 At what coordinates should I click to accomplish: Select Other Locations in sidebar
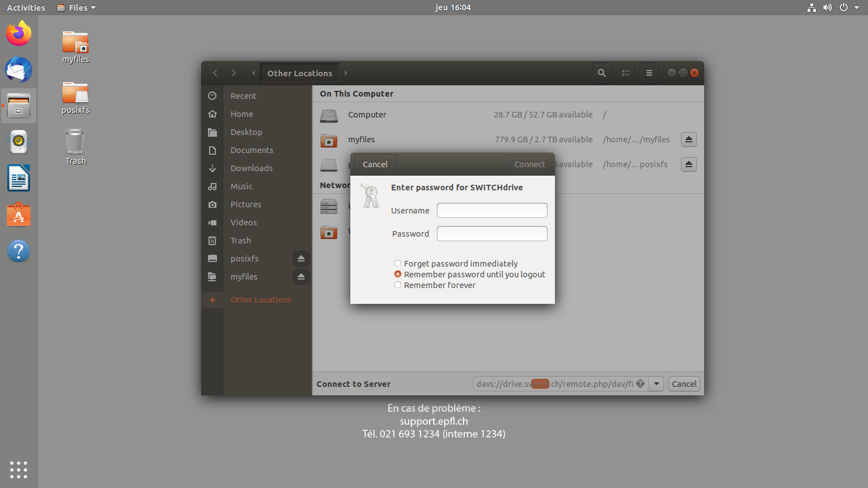(257, 300)
